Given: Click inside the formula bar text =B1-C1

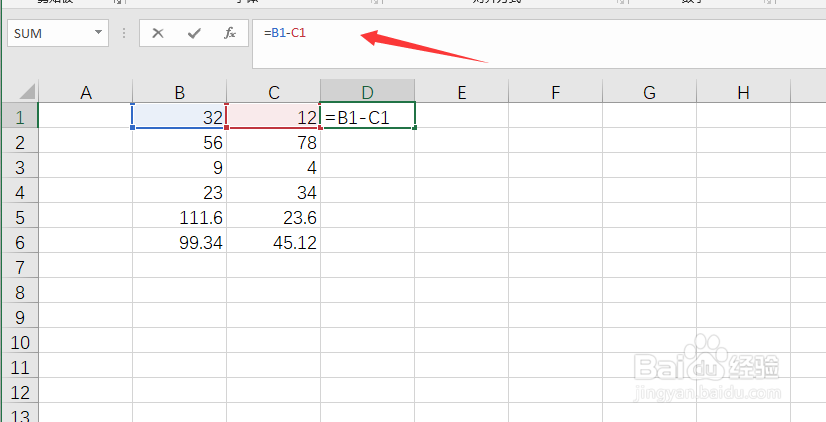Looking at the screenshot, I should [285, 33].
